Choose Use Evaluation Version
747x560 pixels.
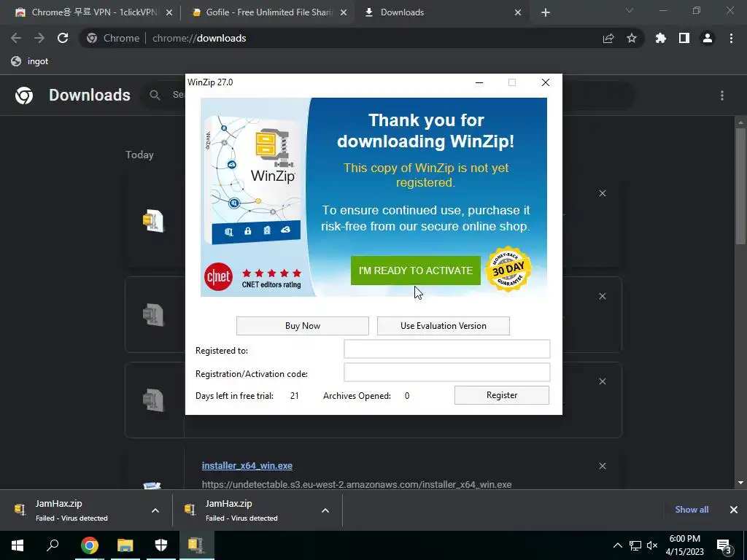(x=443, y=326)
